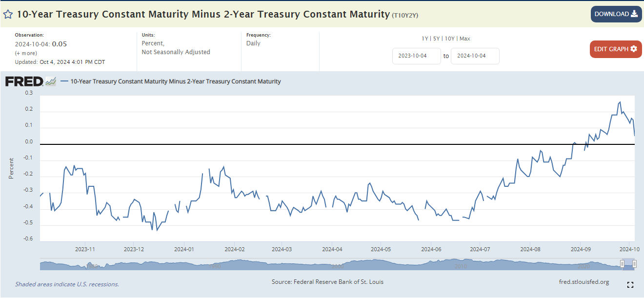This screenshot has height=298, width=644.
Task: Click the download arrow icon
Action: pos(634,14)
